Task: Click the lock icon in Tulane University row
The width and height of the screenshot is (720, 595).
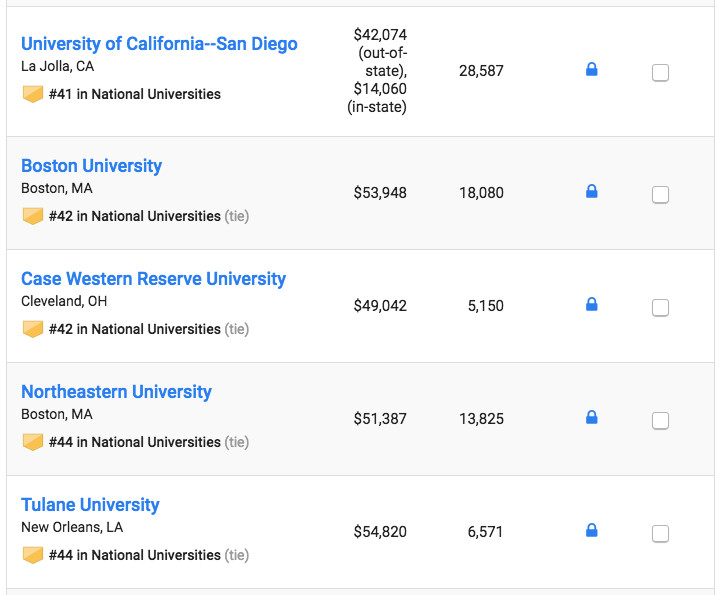Action: pyautogui.click(x=591, y=531)
